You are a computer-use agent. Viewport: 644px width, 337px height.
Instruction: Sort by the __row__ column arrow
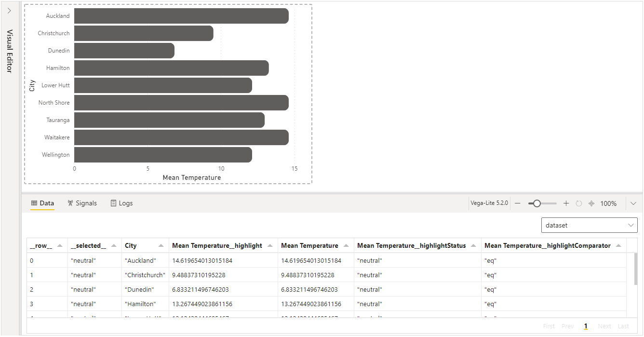click(60, 245)
